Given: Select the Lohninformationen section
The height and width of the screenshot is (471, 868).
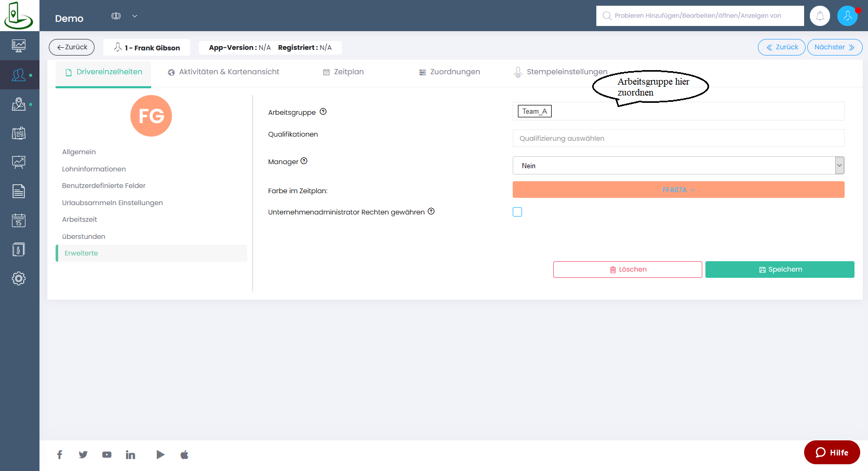Looking at the screenshot, I should [94, 169].
